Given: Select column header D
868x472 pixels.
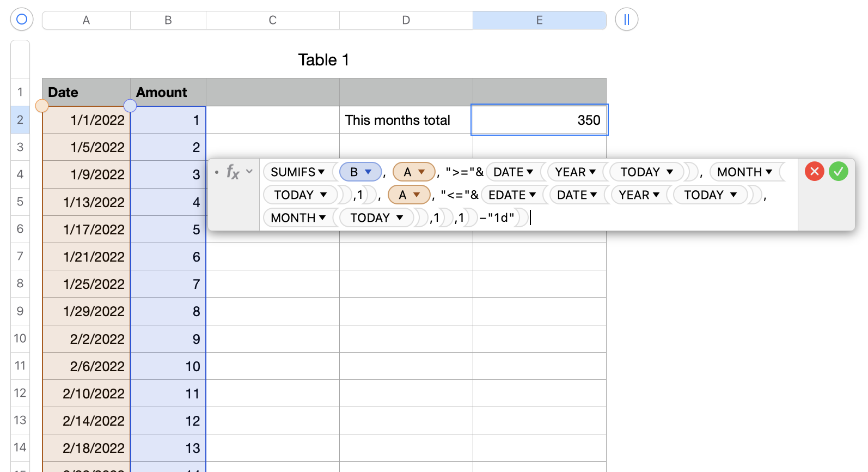Looking at the screenshot, I should pos(406,20).
